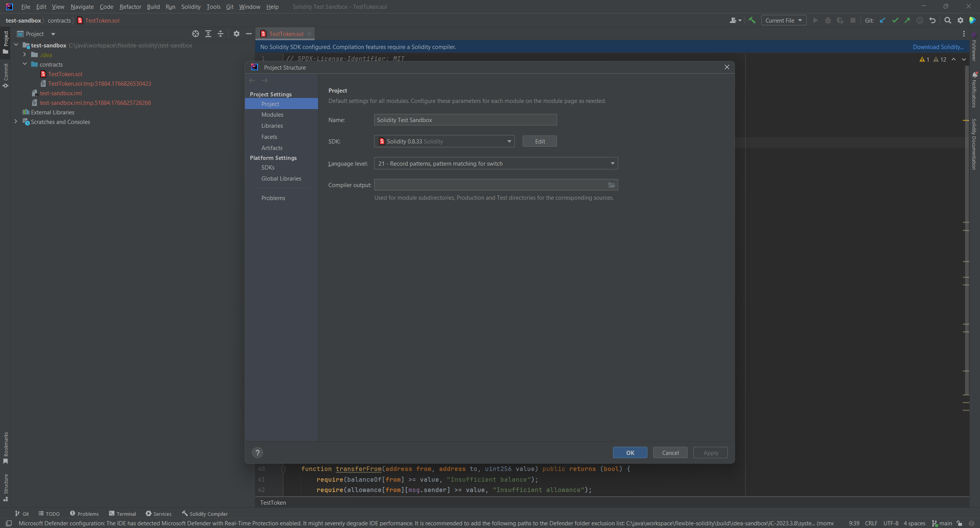This screenshot has height=528, width=980.
Task: Click the Git Update Project blue arrow
Action: coord(882,20)
